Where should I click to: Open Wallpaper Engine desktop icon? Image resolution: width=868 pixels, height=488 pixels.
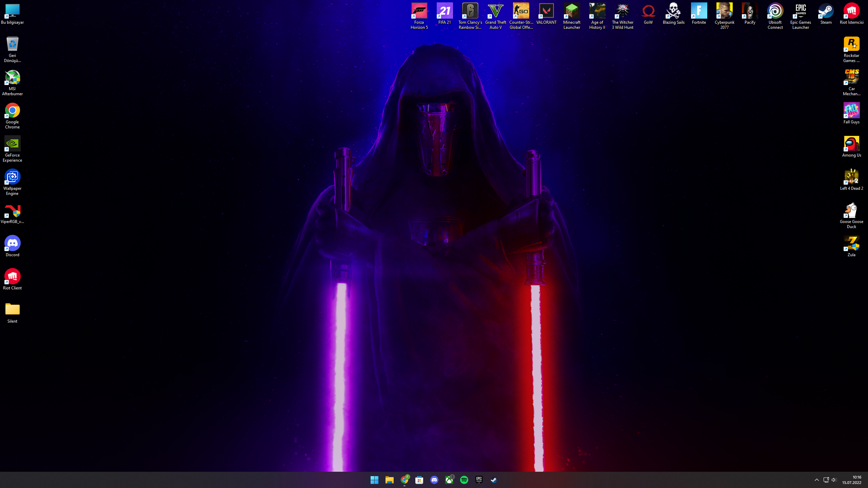12,183
